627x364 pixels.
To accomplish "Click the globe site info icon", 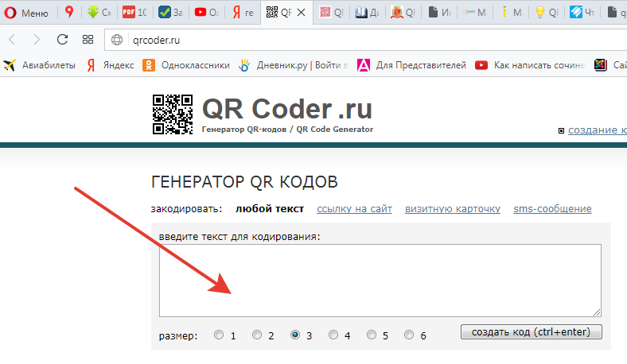I will (117, 40).
